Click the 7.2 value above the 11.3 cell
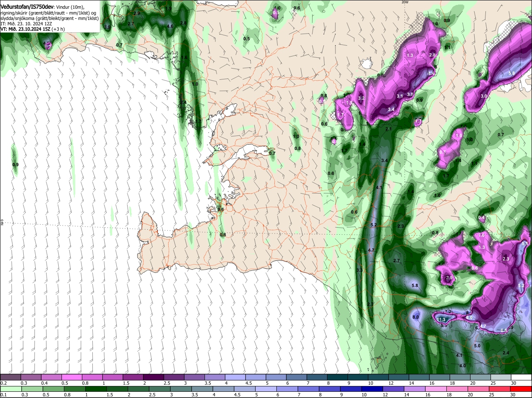This screenshot has width=532, height=398. click(x=448, y=312)
